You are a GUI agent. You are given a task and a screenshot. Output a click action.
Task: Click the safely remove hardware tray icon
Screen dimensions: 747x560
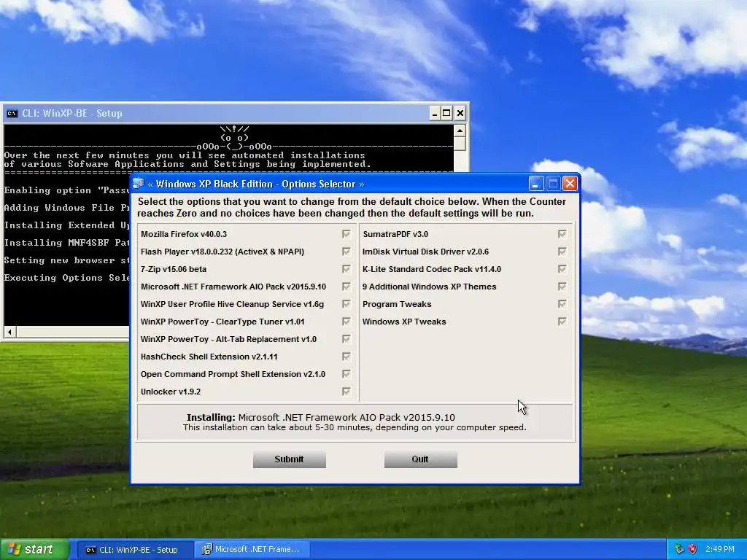[x=679, y=549]
